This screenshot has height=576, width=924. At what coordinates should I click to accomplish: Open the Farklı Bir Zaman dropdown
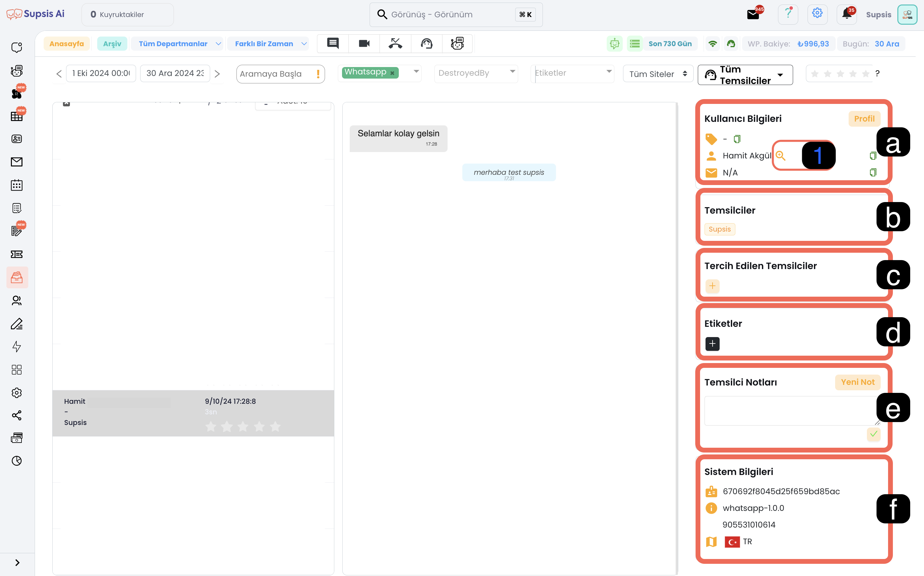(x=268, y=44)
